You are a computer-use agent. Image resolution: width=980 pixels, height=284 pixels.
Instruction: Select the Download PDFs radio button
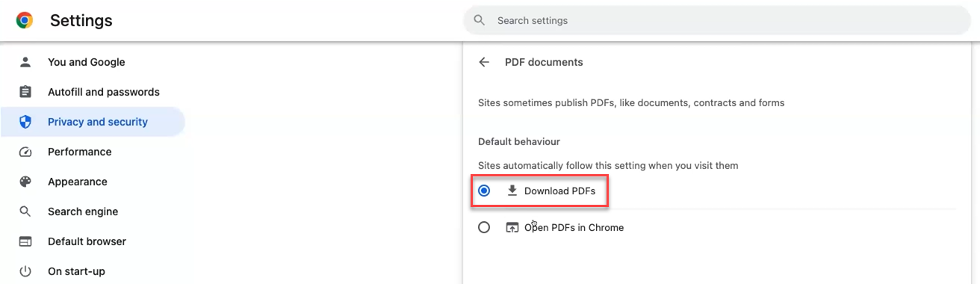click(484, 191)
